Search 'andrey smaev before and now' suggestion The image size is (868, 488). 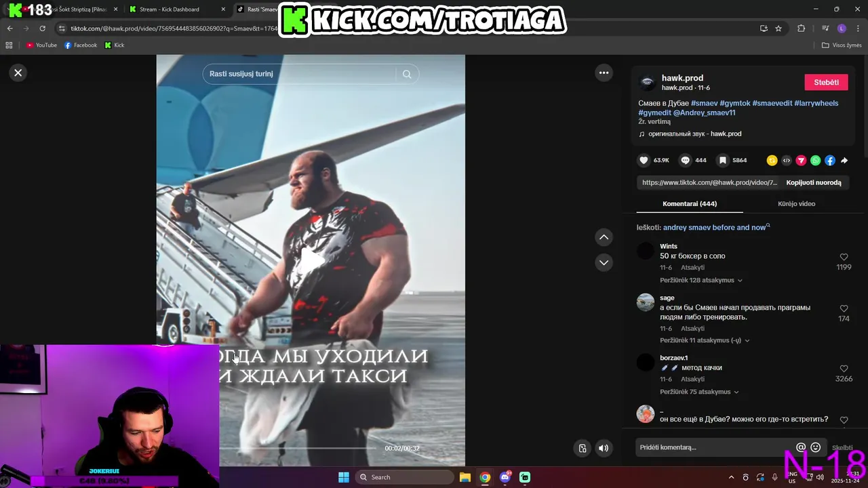[715, 227]
